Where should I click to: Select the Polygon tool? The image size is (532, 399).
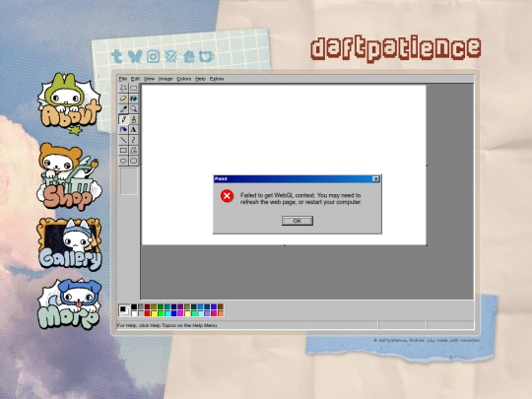[x=134, y=151]
